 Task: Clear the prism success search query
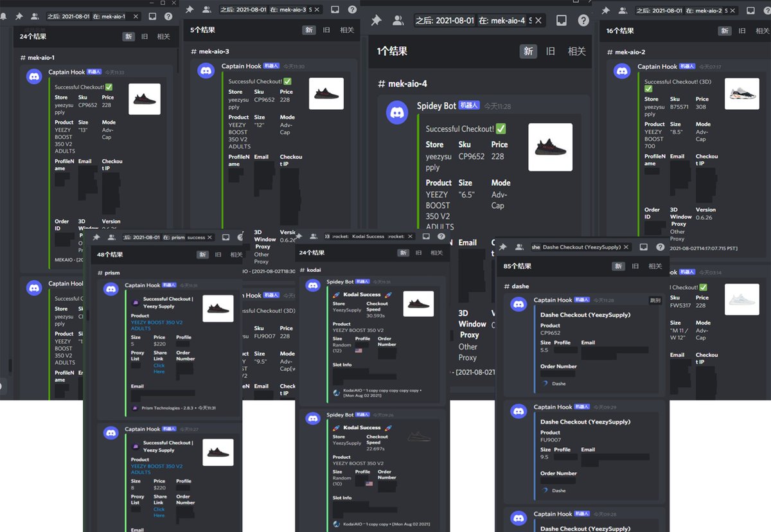pyautogui.click(x=211, y=237)
